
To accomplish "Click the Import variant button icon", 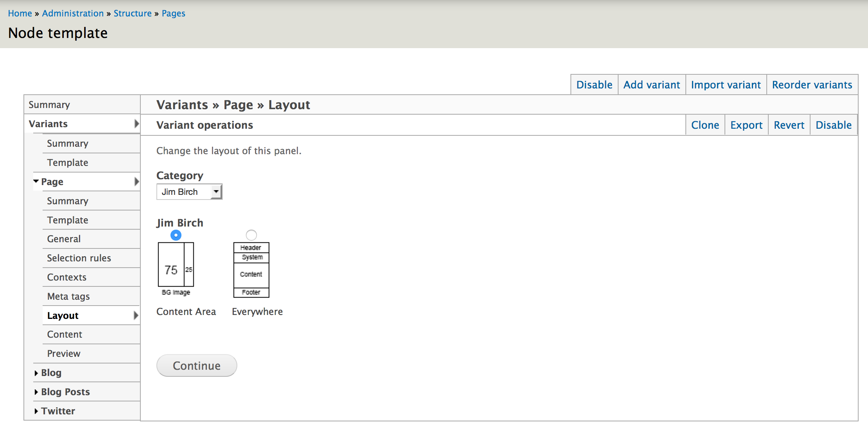I will coord(726,85).
